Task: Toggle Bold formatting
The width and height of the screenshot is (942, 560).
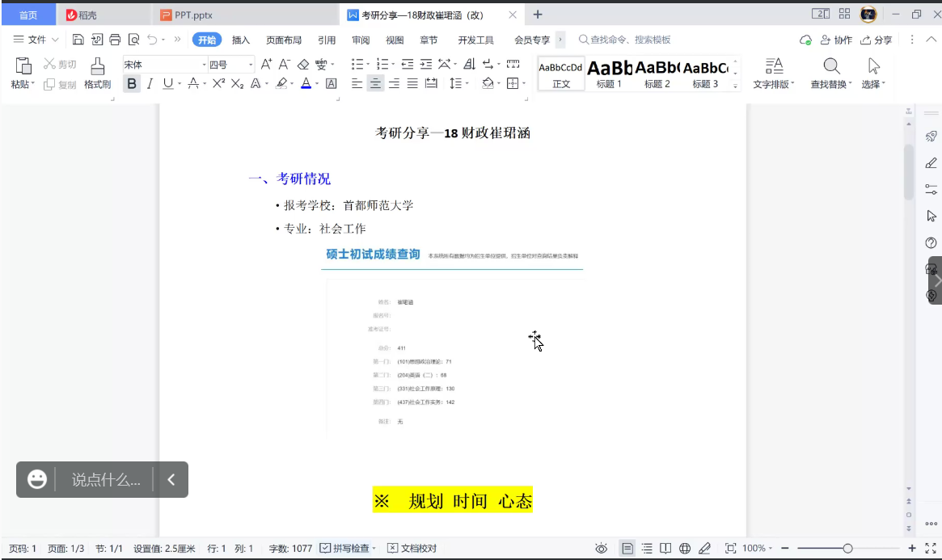Action: (131, 84)
